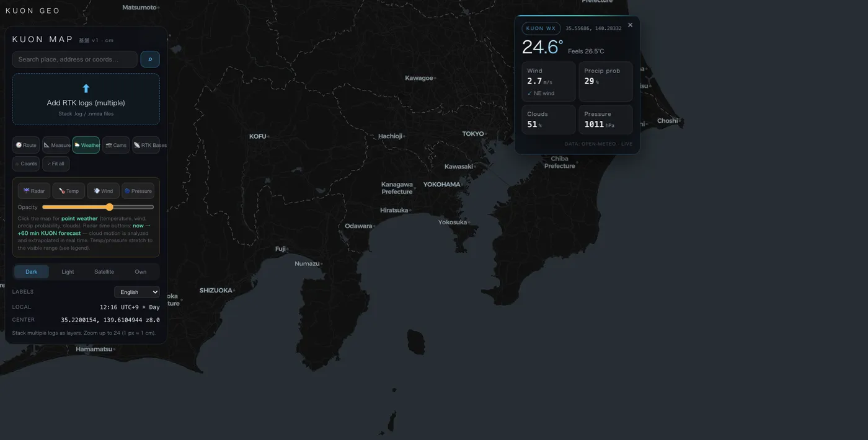Image resolution: width=868 pixels, height=440 pixels.
Task: Click the Chiba Prefecture map label
Action: (x=560, y=162)
